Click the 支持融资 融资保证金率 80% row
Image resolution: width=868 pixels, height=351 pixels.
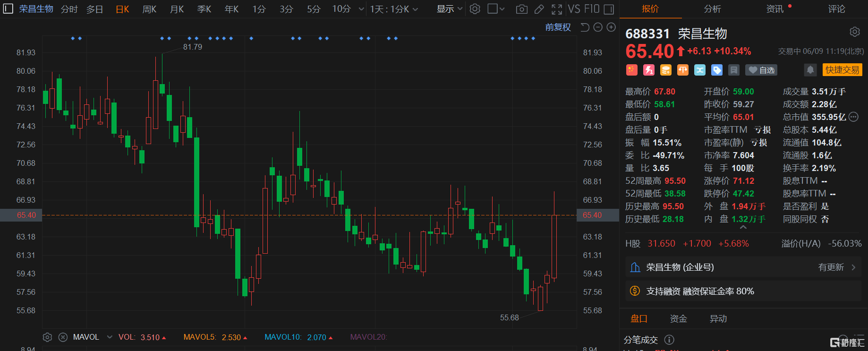tap(743, 291)
